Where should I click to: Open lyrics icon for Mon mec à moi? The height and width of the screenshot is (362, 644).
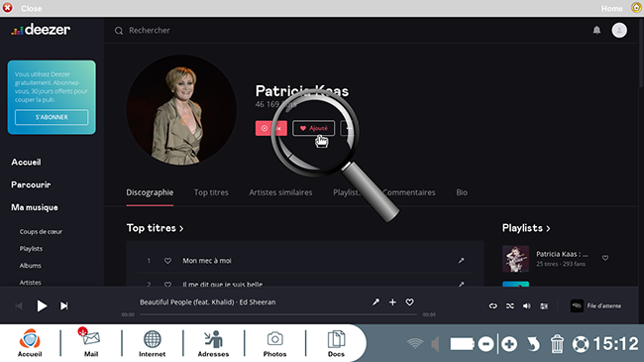[462, 261]
